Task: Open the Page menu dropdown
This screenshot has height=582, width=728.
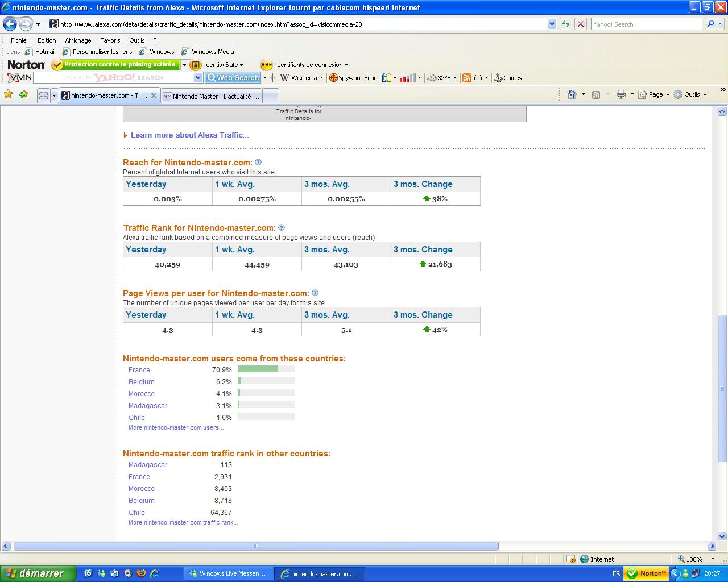Action: [668, 94]
